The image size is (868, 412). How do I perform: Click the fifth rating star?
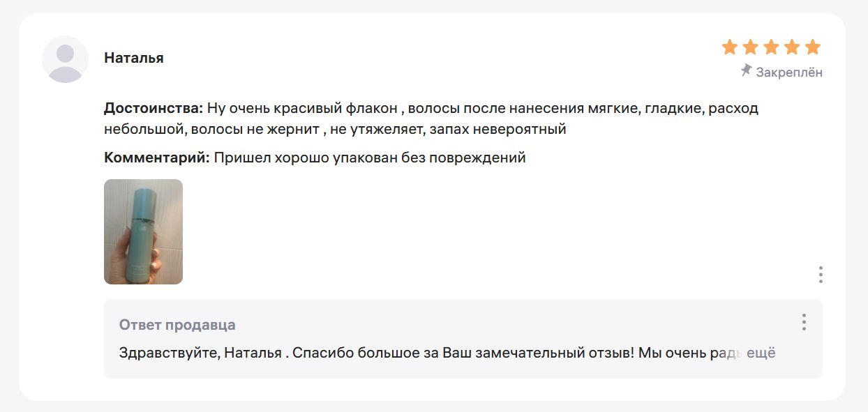click(812, 47)
